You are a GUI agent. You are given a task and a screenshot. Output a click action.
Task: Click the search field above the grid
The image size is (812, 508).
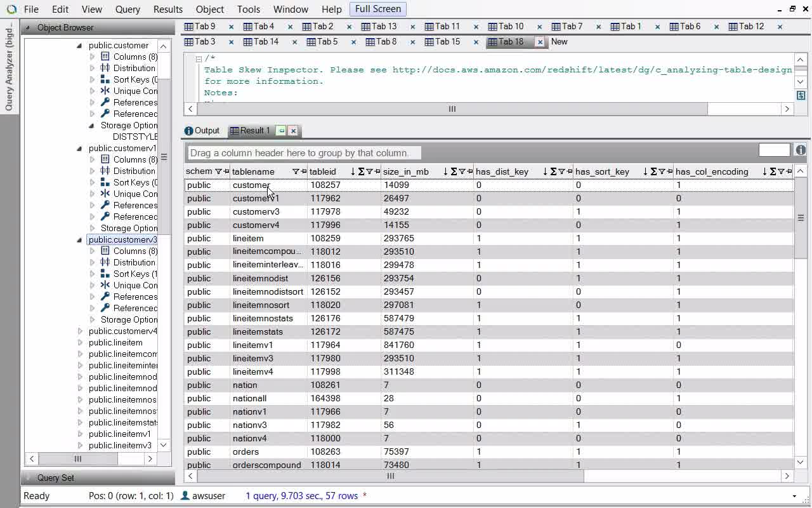(x=774, y=150)
